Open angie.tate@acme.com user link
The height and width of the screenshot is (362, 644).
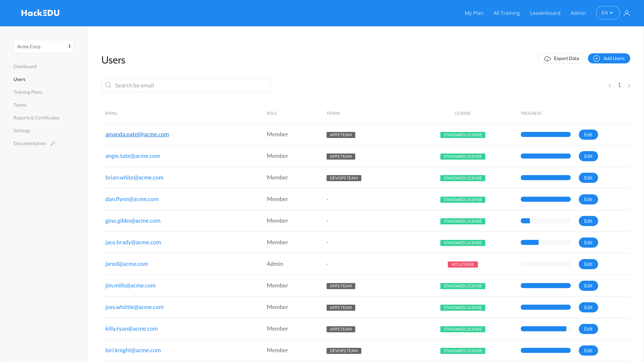point(133,156)
